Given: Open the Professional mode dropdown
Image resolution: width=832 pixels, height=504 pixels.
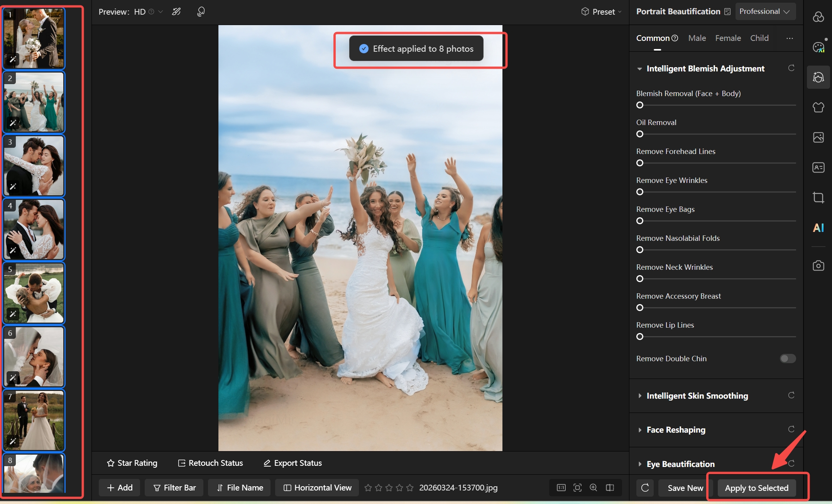Looking at the screenshot, I should point(764,12).
